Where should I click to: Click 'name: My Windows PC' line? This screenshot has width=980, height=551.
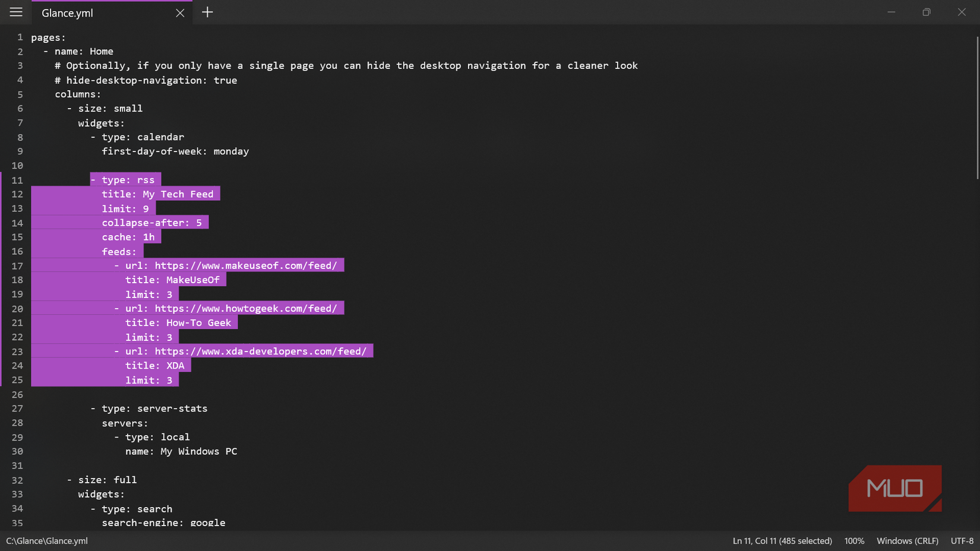click(x=181, y=451)
